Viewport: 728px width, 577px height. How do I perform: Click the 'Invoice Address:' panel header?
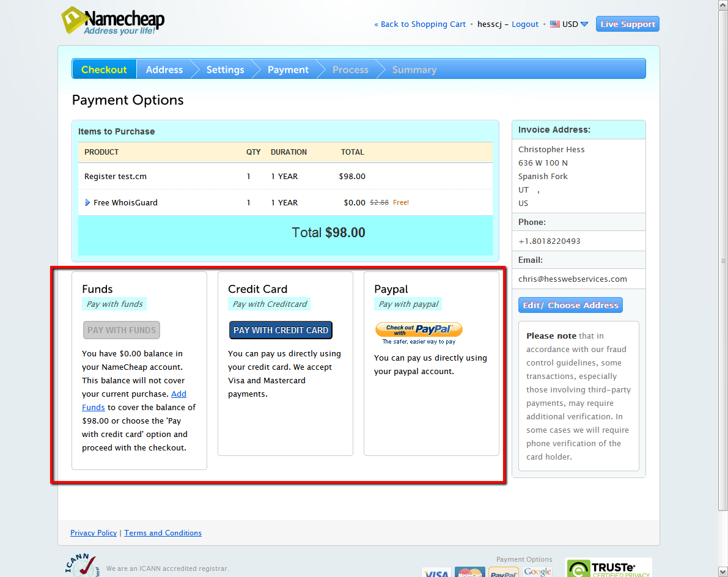pyautogui.click(x=578, y=130)
